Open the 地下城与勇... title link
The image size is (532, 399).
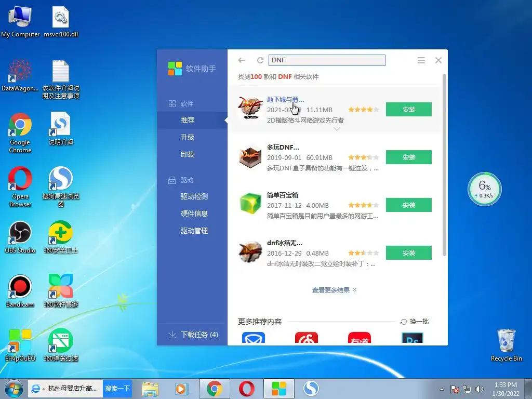pyautogui.click(x=285, y=99)
